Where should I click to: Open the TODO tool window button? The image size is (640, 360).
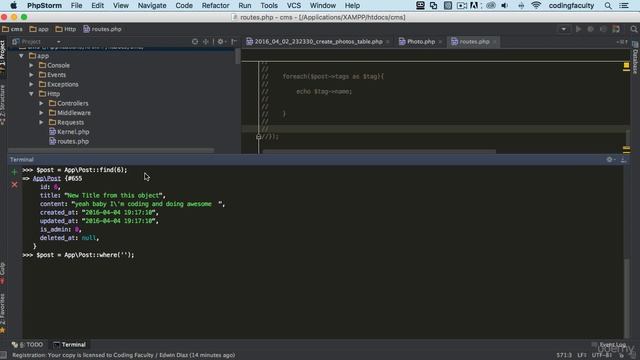click(27, 344)
